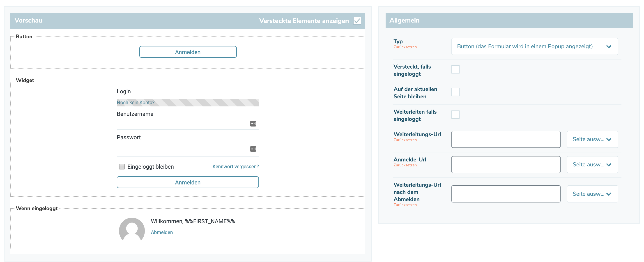Tick the Eingeloggt bleiben checkbox
This screenshot has width=644, height=262.
(122, 166)
